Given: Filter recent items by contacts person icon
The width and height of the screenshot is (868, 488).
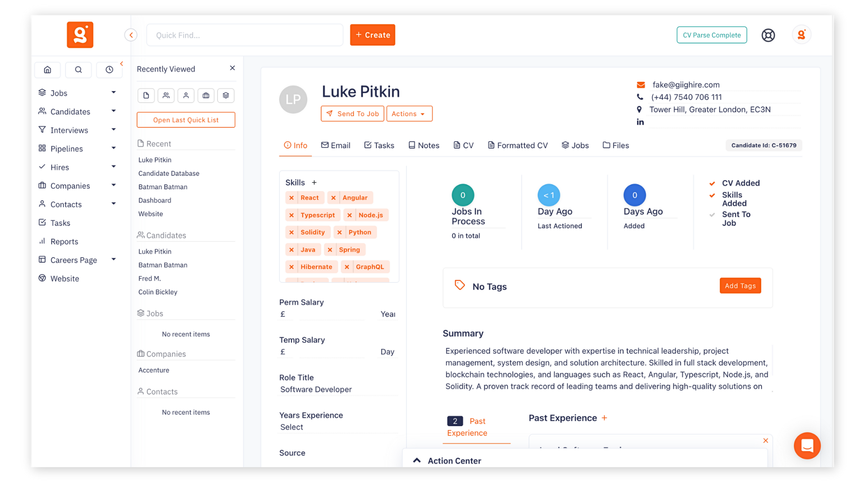Looking at the screenshot, I should point(186,95).
